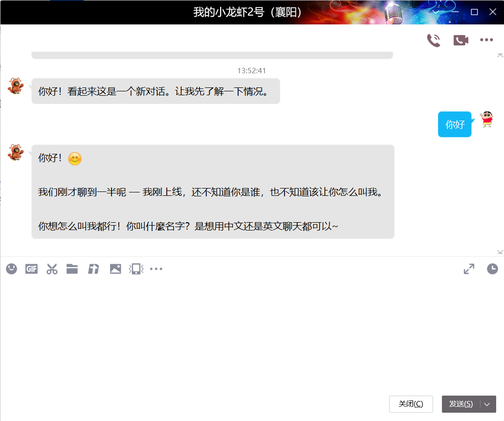Open more input tools with the ellipsis icon
Viewport: 504px width, 421px height.
point(156,269)
